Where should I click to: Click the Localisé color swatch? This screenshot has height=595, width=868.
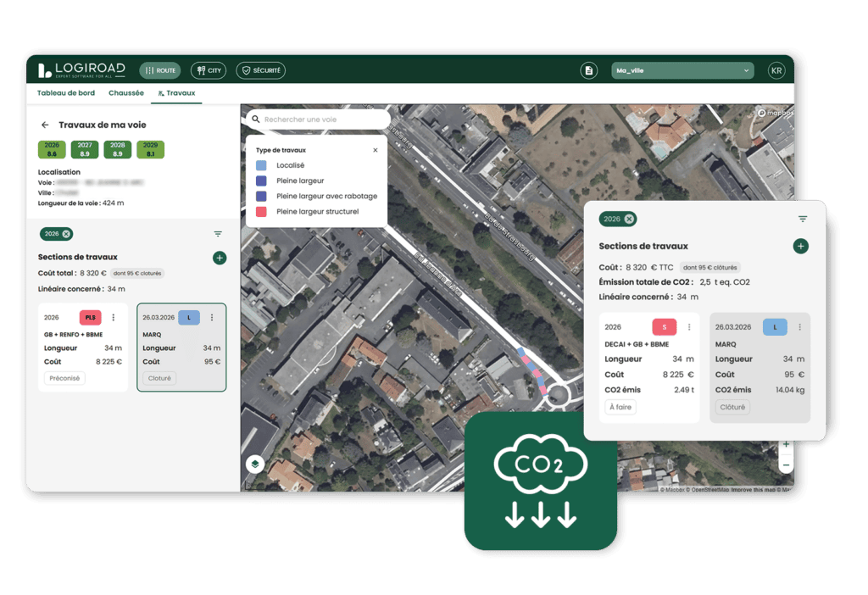pyautogui.click(x=261, y=165)
